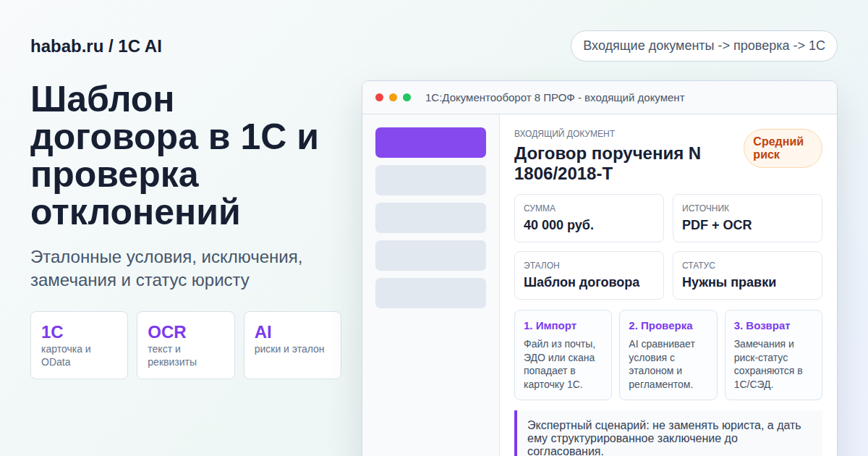This screenshot has height=456, width=868.
Task: Click the heading 'Шаблон договора в 1С и проверка отклонений'
Action: coord(174,156)
